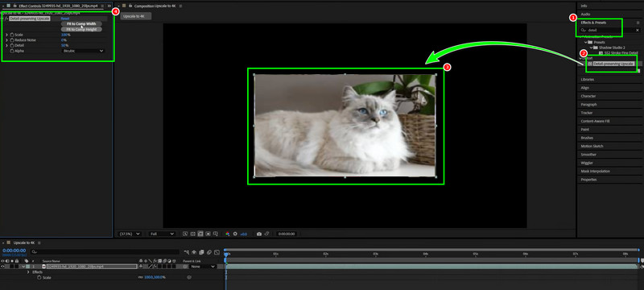Click the Show Snapshot icon
This screenshot has height=290, width=644.
coord(266,234)
